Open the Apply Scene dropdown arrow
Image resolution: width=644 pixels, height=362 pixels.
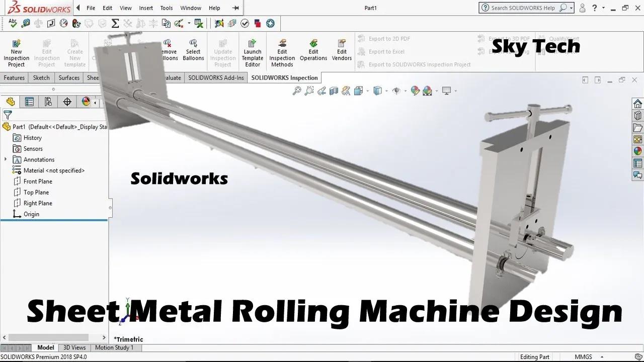tap(436, 91)
